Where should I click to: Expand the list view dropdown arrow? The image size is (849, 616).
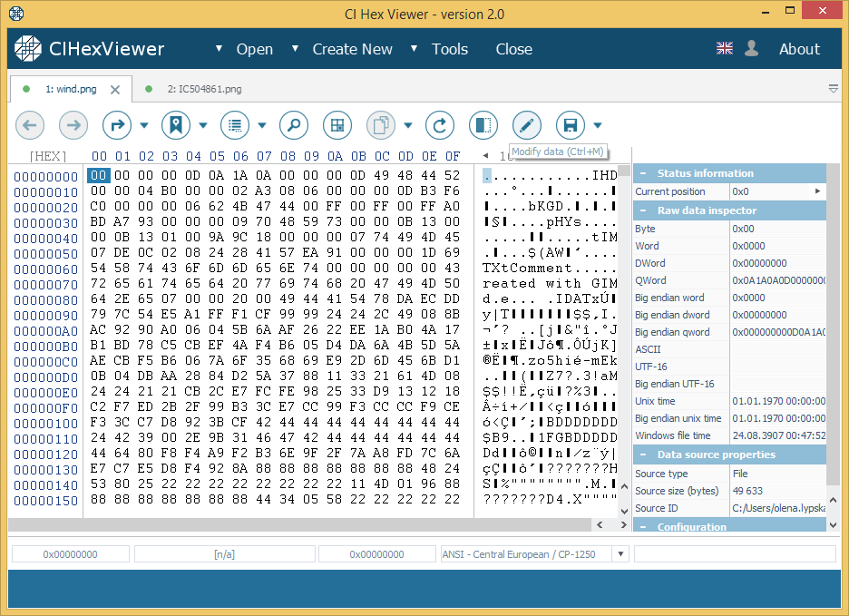point(262,126)
